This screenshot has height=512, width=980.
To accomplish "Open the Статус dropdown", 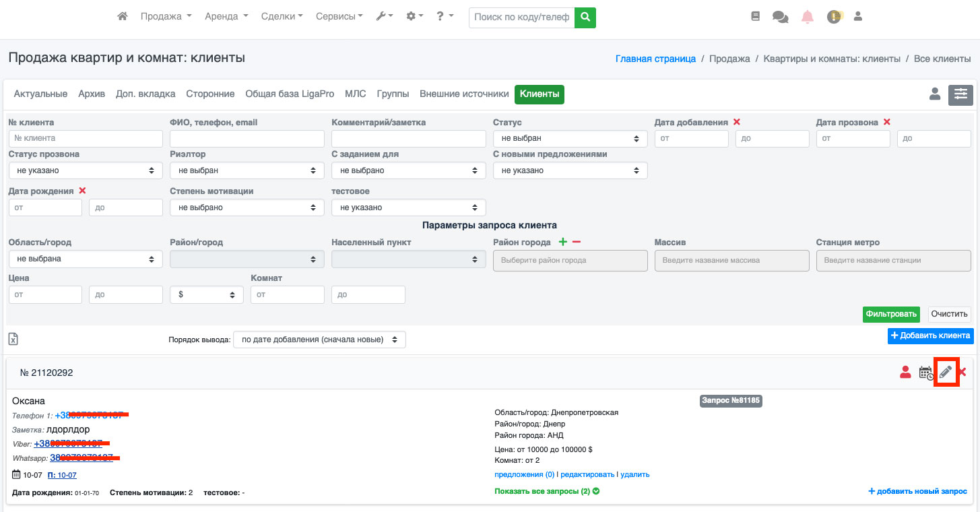I will point(570,139).
